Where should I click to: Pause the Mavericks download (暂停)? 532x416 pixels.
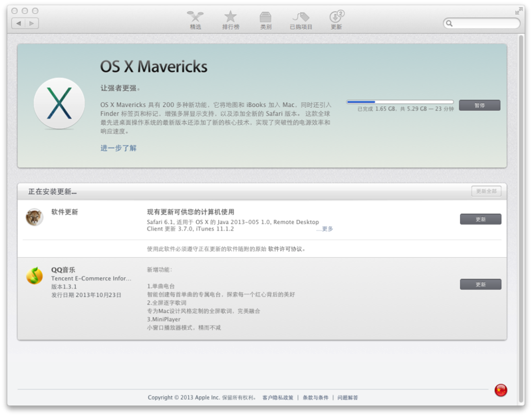tap(479, 106)
